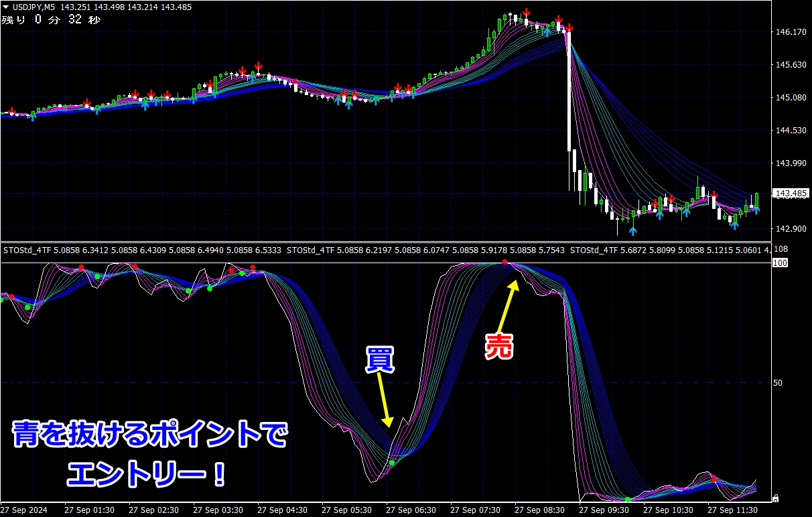Click the red arrow atop the big falling white candle
The height and width of the screenshot is (517, 812).
pos(569,27)
